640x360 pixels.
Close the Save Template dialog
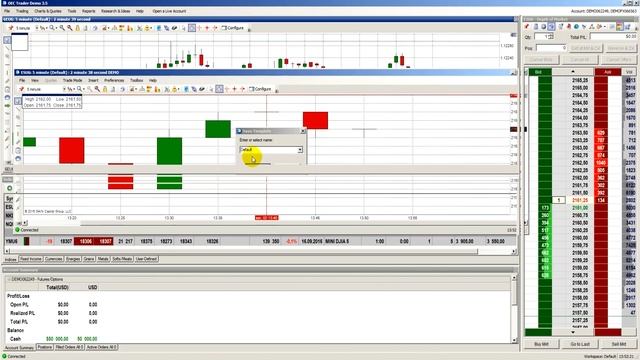pyautogui.click(x=303, y=131)
